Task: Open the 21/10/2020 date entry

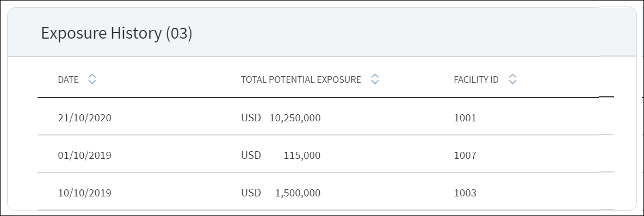Action: (85, 118)
